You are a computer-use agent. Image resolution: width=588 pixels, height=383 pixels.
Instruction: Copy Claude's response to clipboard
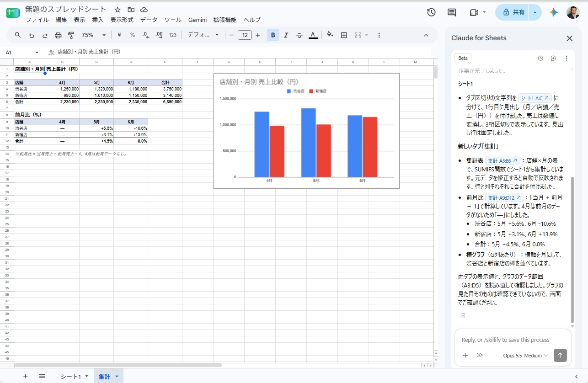click(463, 315)
